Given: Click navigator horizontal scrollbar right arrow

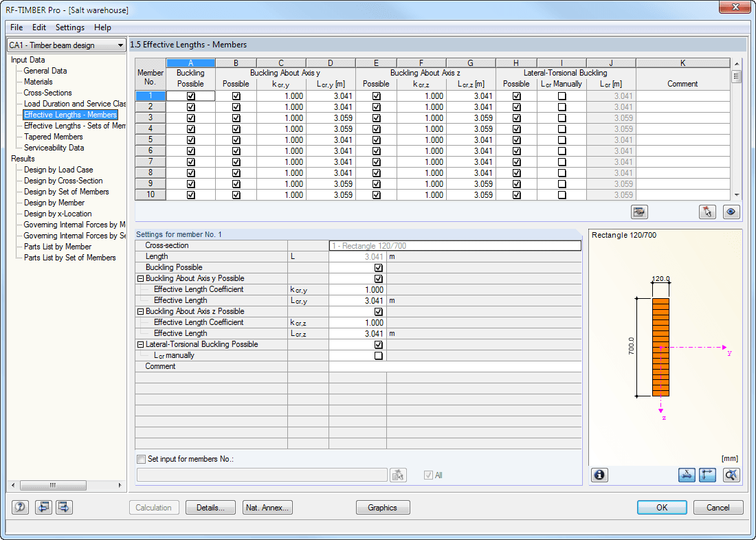Looking at the screenshot, I should [120, 485].
